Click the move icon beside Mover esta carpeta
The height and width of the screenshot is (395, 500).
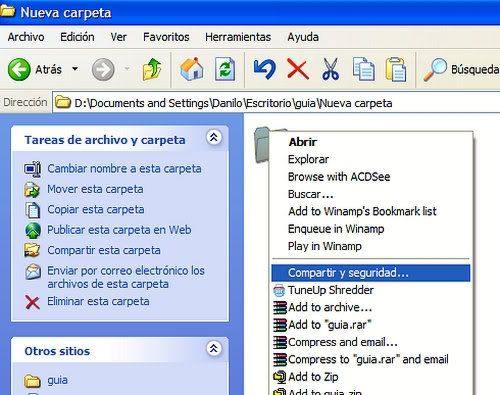pyautogui.click(x=32, y=189)
